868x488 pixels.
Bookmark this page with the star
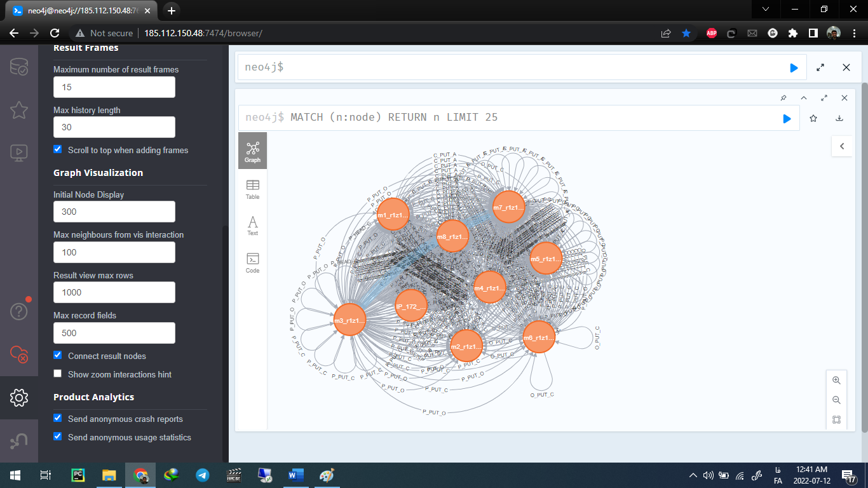[686, 33]
